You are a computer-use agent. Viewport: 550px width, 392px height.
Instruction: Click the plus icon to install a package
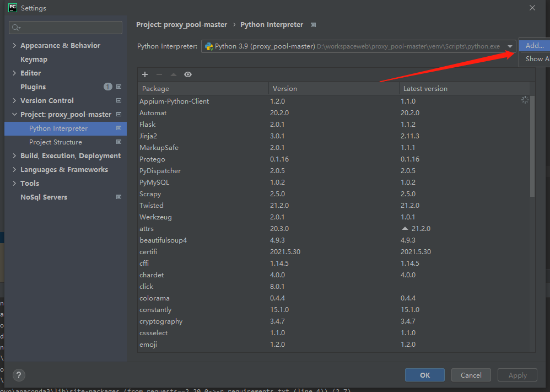pyautogui.click(x=145, y=74)
